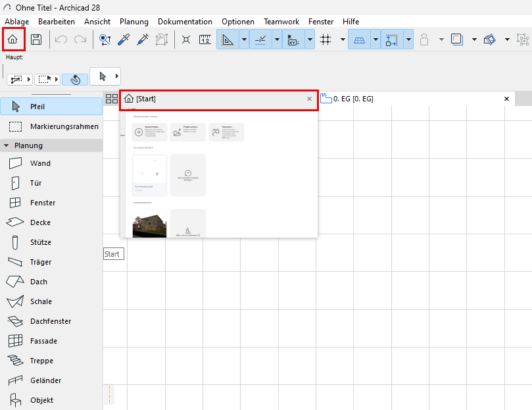Open the Dokumentation menu
The width and height of the screenshot is (532, 410).
point(185,22)
